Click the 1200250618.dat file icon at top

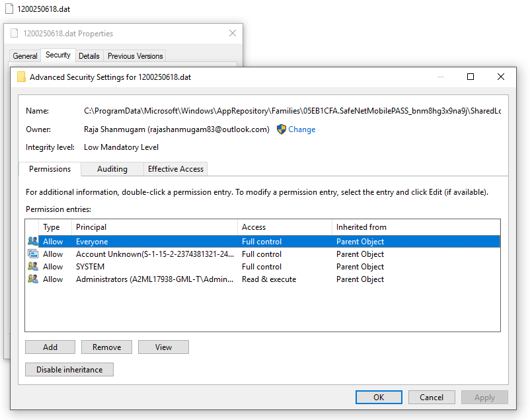click(x=9, y=9)
